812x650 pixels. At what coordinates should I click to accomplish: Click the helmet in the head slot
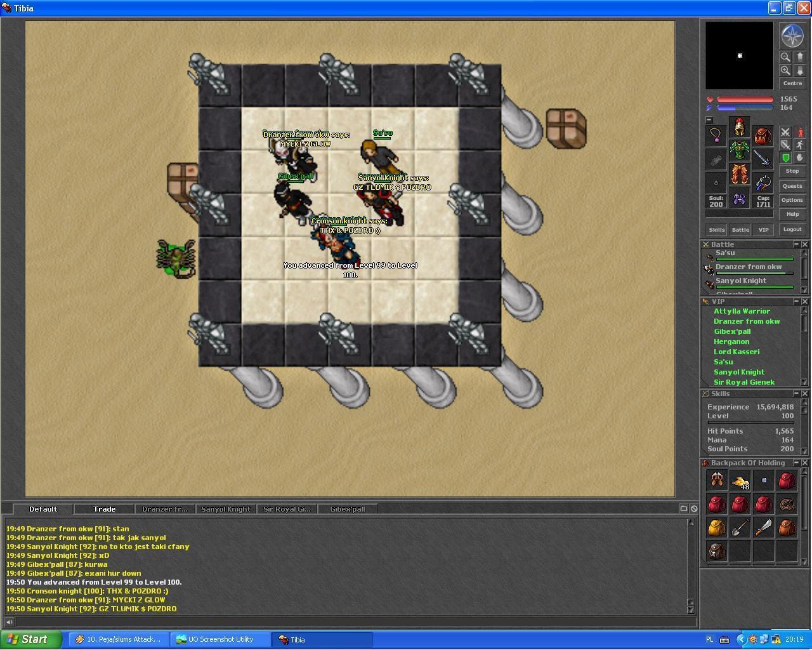(x=739, y=126)
